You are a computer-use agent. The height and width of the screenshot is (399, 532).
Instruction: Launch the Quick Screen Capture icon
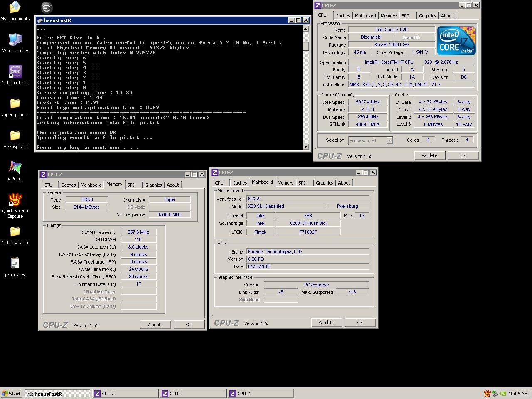[x=15, y=205]
